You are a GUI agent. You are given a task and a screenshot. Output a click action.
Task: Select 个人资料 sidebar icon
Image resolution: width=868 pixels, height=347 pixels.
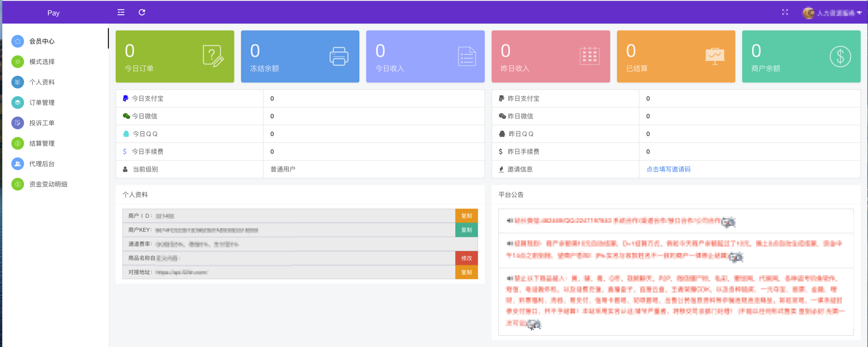click(18, 82)
